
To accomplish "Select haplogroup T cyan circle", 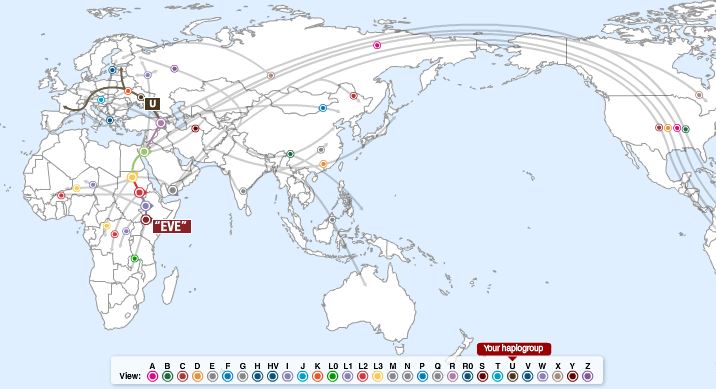I will click(498, 376).
